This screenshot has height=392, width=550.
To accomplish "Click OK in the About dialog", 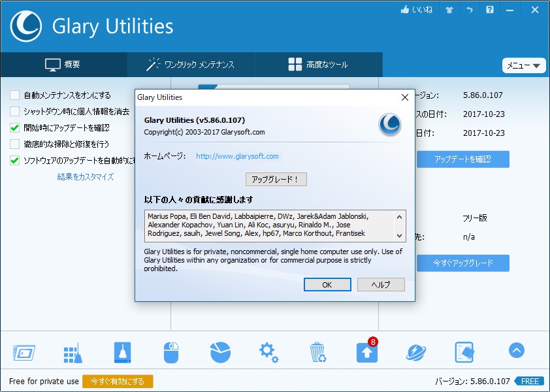I will click(x=327, y=284).
